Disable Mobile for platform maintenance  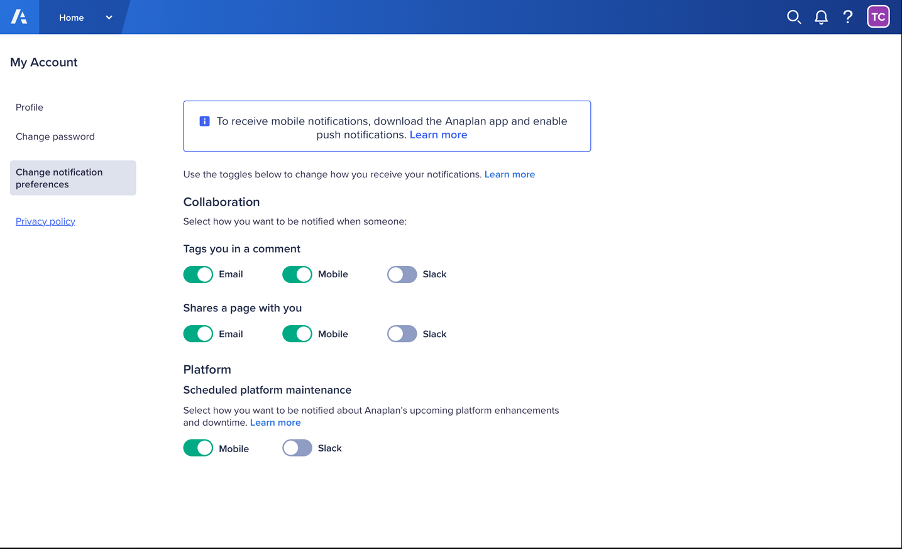click(198, 448)
